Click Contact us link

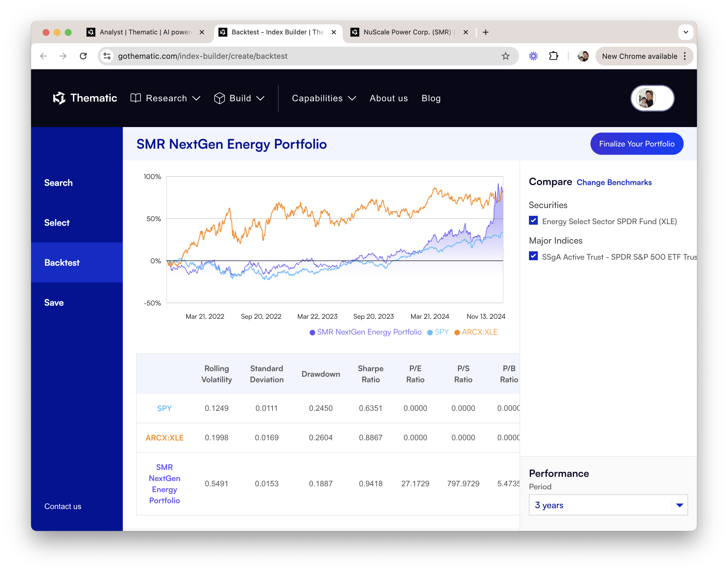click(x=63, y=506)
